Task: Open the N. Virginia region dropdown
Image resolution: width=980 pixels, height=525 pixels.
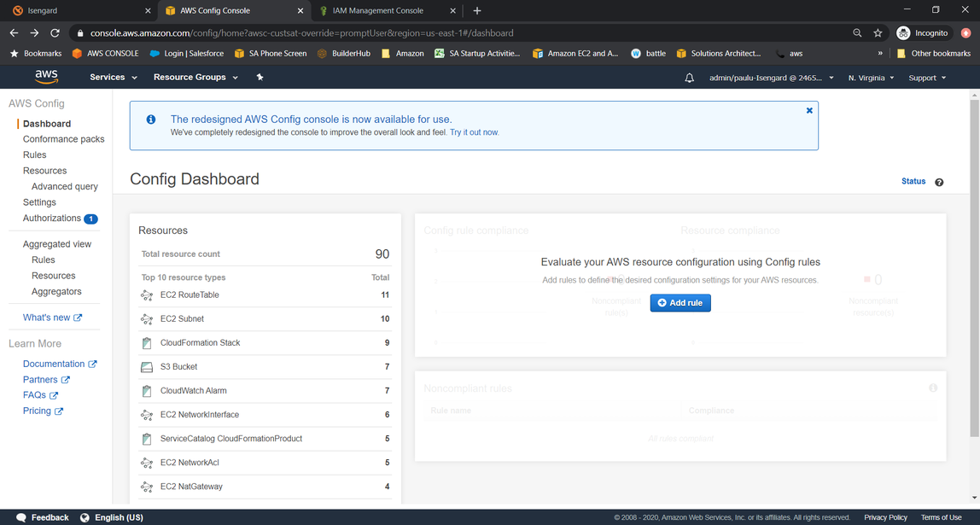Action: click(871, 78)
